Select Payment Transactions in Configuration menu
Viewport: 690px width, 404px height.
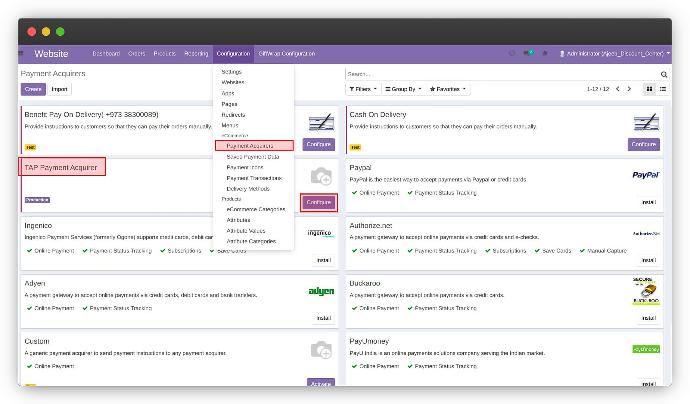(x=254, y=178)
